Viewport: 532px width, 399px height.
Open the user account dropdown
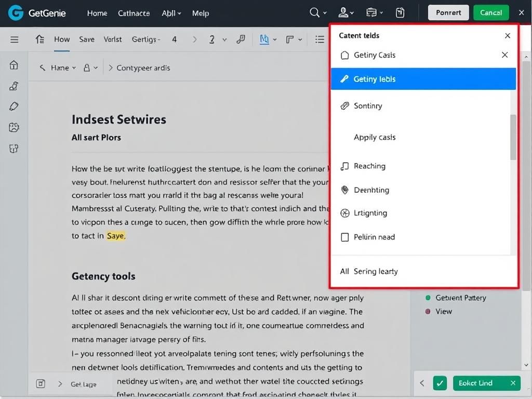click(x=346, y=13)
